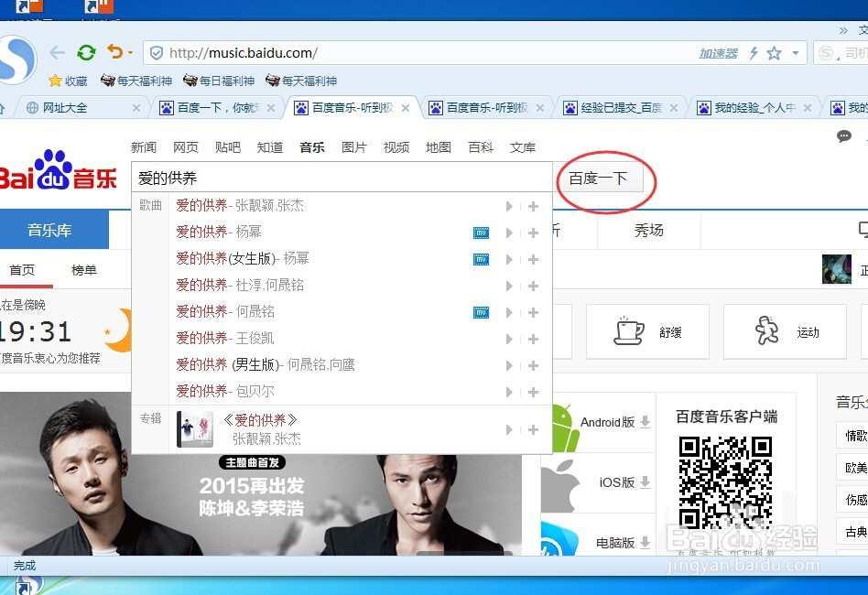Image resolution: width=868 pixels, height=595 pixels.
Task: Click the address bar shield icon
Action: click(157, 53)
